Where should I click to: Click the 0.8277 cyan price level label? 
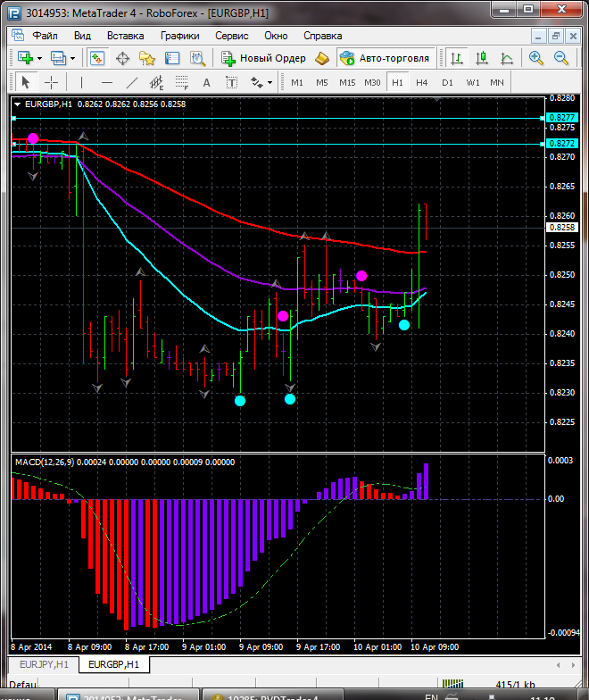coord(562,118)
